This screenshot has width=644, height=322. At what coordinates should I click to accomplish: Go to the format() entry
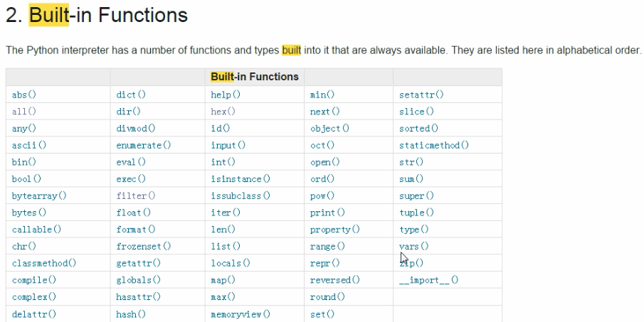click(136, 230)
